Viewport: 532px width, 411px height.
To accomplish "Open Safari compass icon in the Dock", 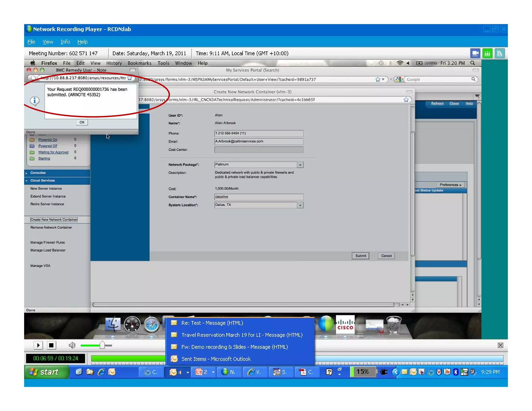I will [x=151, y=324].
